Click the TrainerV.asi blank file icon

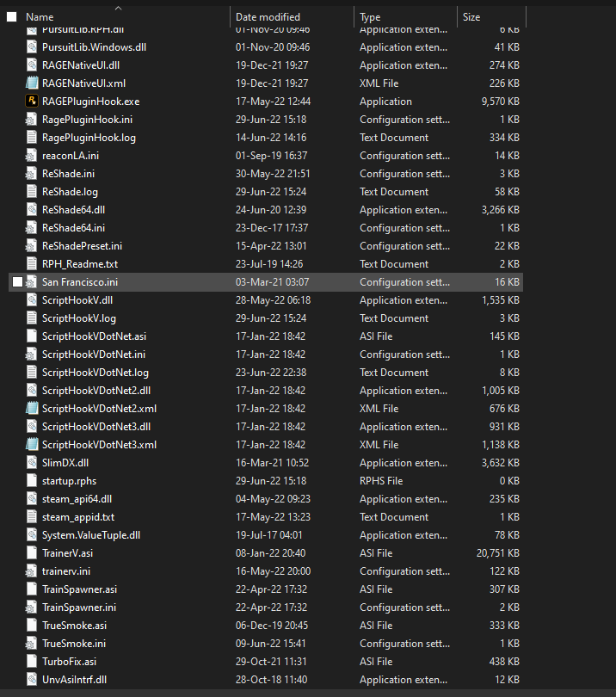[x=32, y=553]
